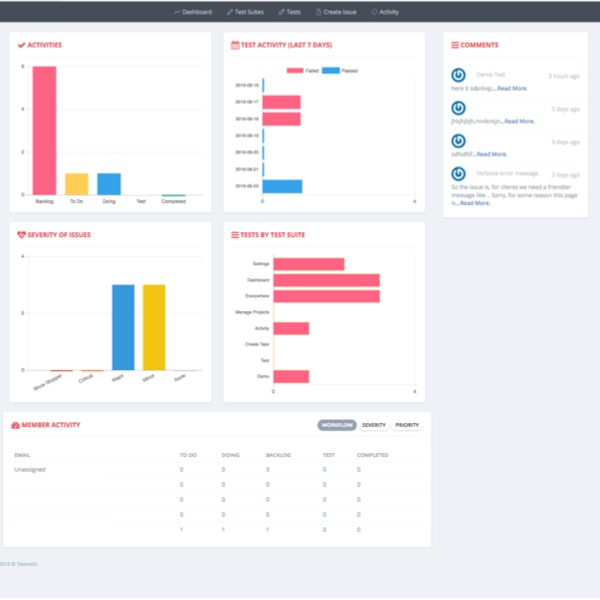This screenshot has height=600, width=600.
Task: Open Test Suites in the top navigation
Action: click(245, 12)
